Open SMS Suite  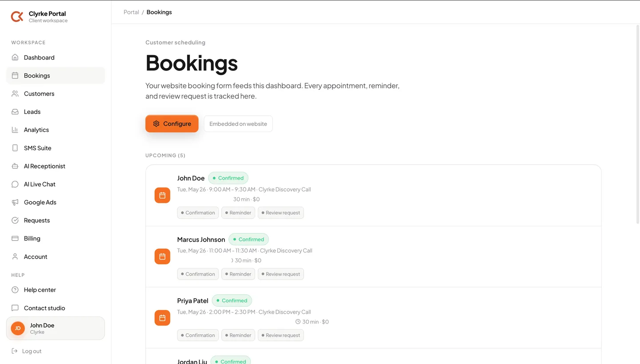click(56, 148)
